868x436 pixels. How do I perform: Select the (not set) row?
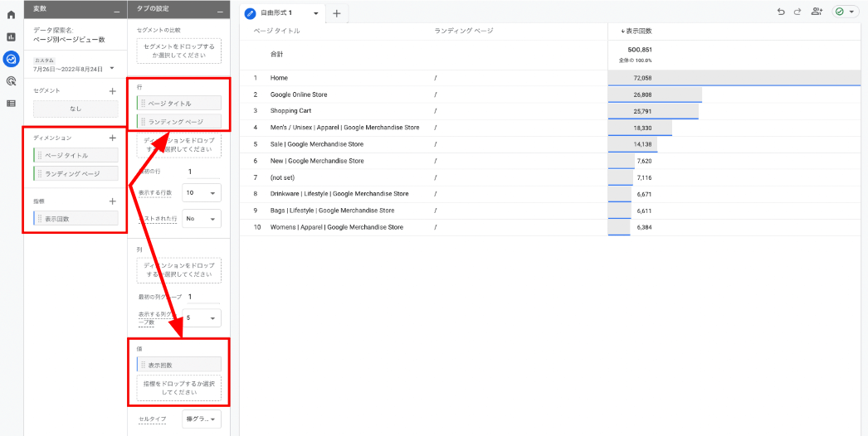[550, 177]
